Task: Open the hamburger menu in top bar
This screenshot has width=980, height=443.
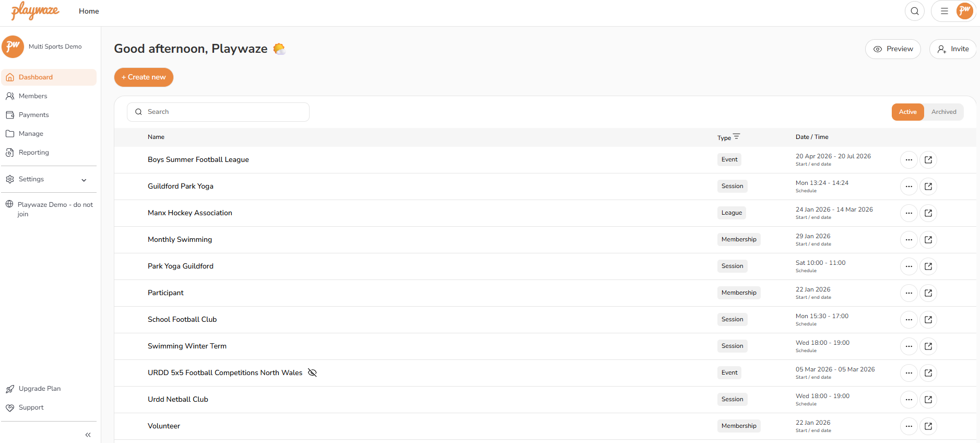Action: (944, 11)
